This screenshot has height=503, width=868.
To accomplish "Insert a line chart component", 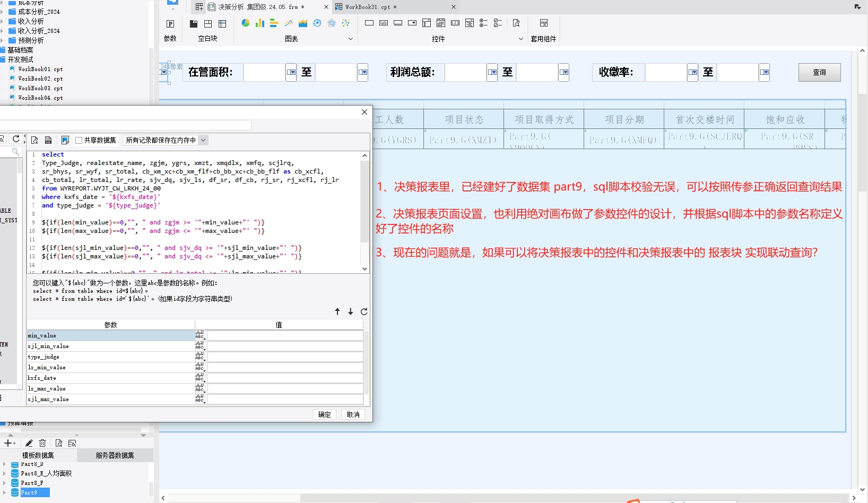I will pyautogui.click(x=289, y=23).
